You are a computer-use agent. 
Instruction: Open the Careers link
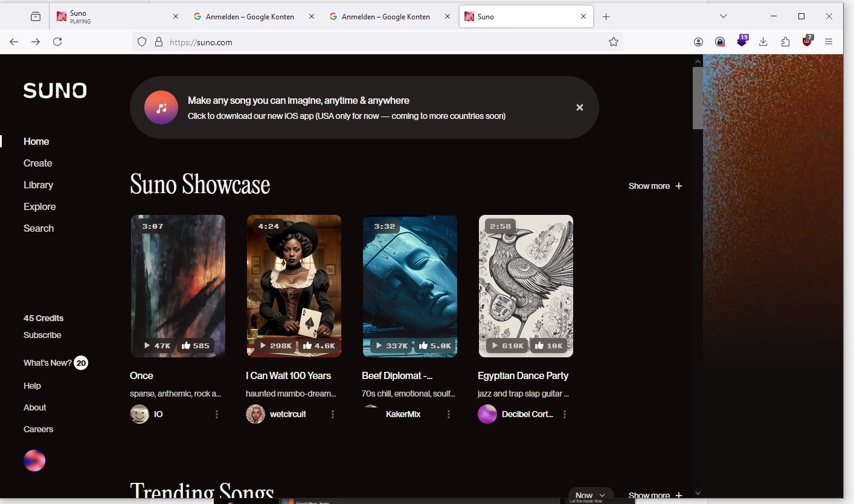click(x=38, y=429)
